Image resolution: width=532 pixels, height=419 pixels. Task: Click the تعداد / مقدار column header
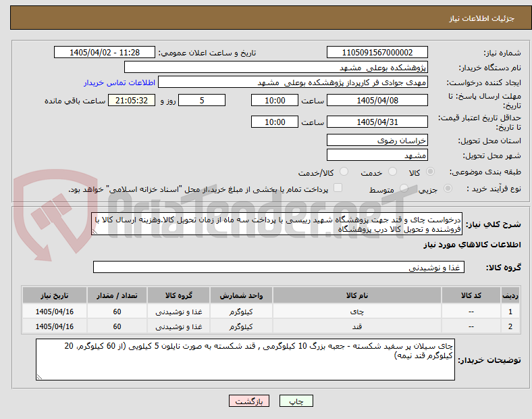pyautogui.click(x=117, y=295)
